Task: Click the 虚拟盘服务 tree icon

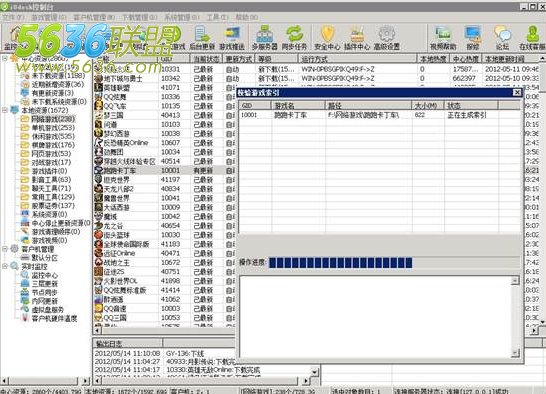Action: 25,309
